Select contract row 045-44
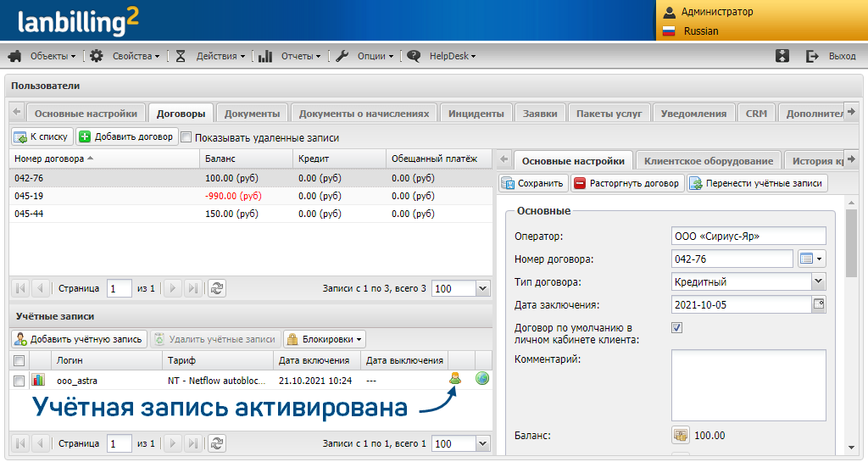This screenshot has height=462, width=868. [250, 214]
